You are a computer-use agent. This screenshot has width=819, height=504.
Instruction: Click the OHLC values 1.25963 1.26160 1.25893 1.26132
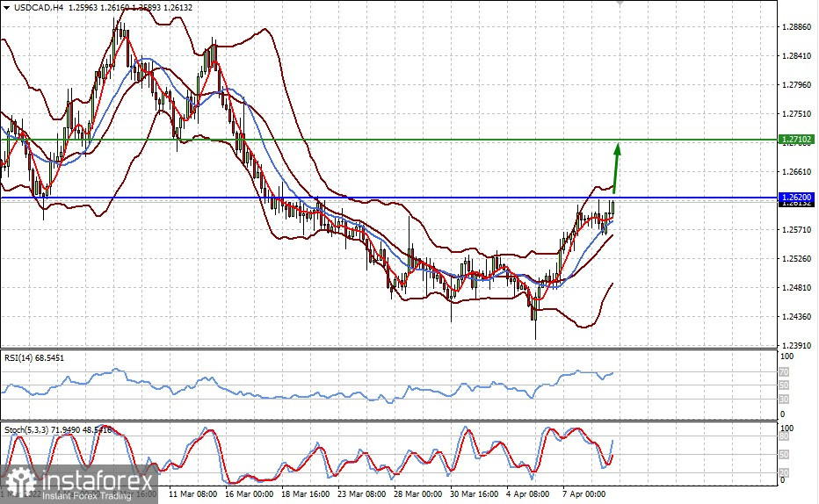click(131, 7)
